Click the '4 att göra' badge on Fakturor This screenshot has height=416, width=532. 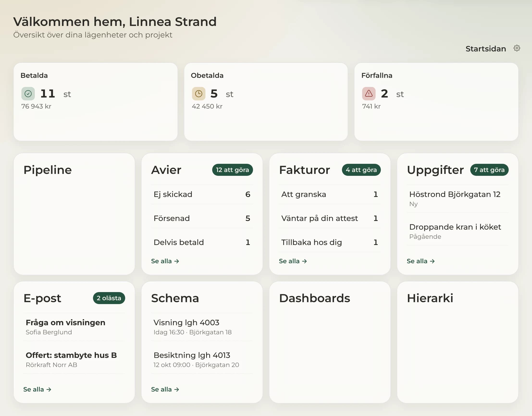[x=361, y=170]
